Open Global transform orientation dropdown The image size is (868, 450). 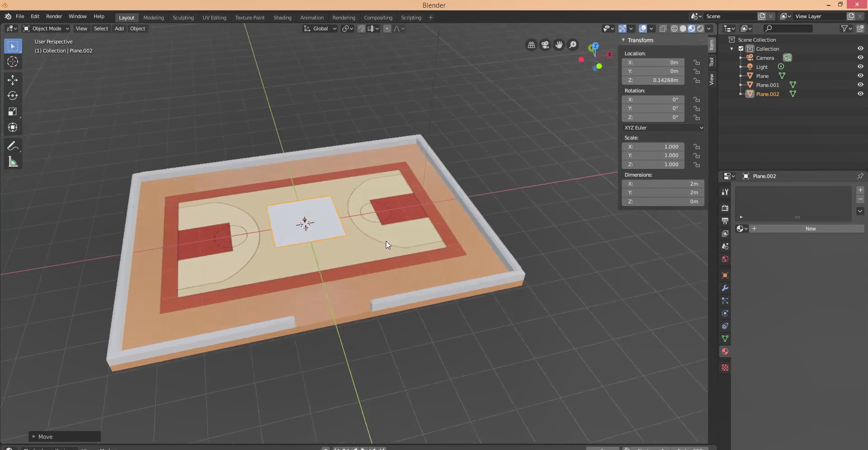320,29
